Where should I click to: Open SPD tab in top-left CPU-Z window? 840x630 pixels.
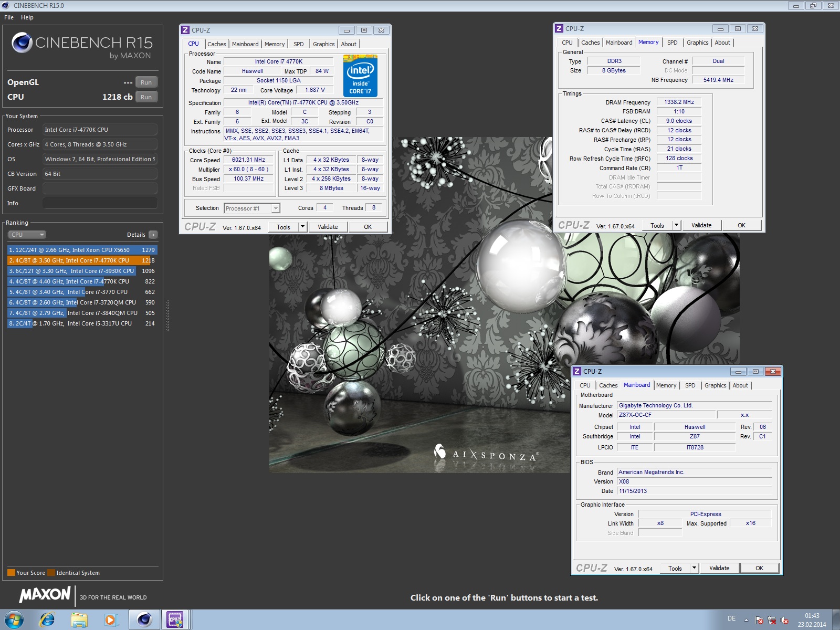pyautogui.click(x=299, y=44)
